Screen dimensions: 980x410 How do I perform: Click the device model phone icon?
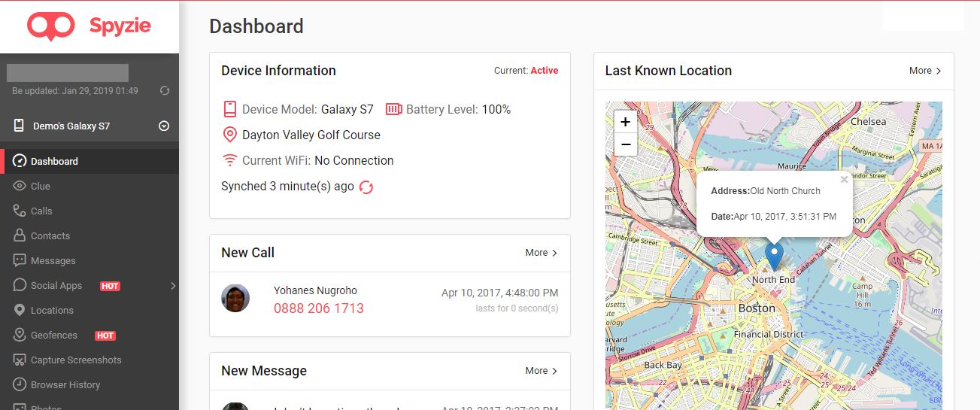(x=230, y=110)
